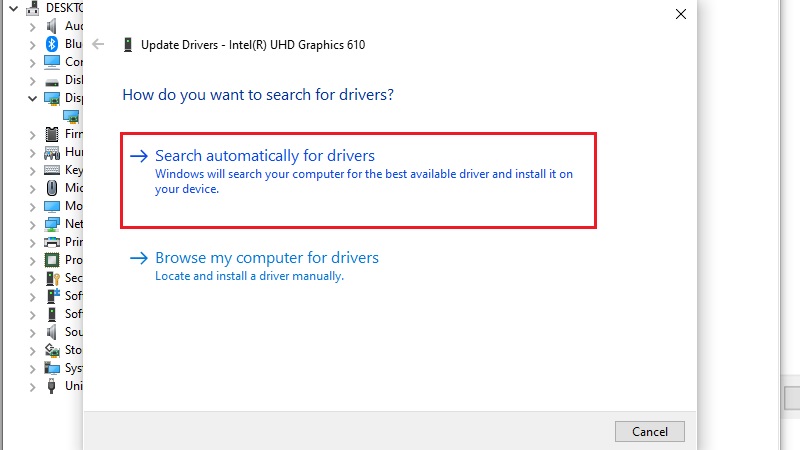Collapse the DESKTOP root node
The height and width of the screenshot is (450, 800).
coord(14,8)
